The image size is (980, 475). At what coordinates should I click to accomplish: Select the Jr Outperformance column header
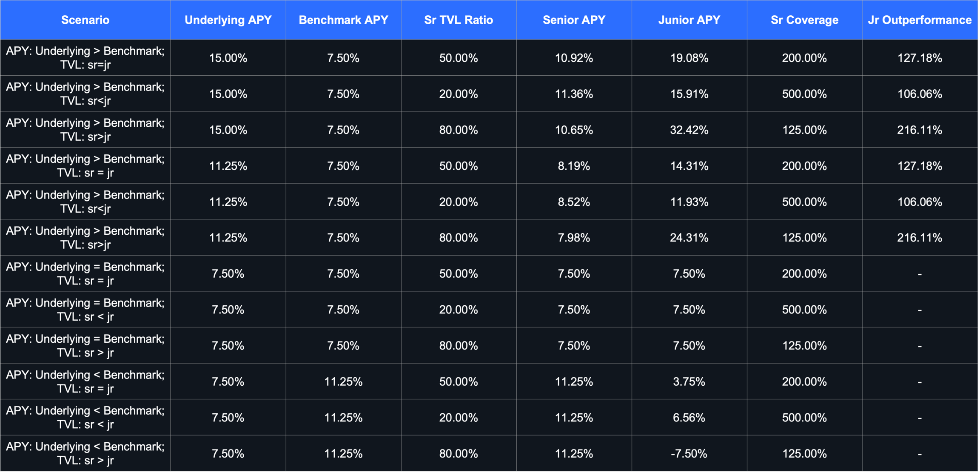tap(920, 20)
